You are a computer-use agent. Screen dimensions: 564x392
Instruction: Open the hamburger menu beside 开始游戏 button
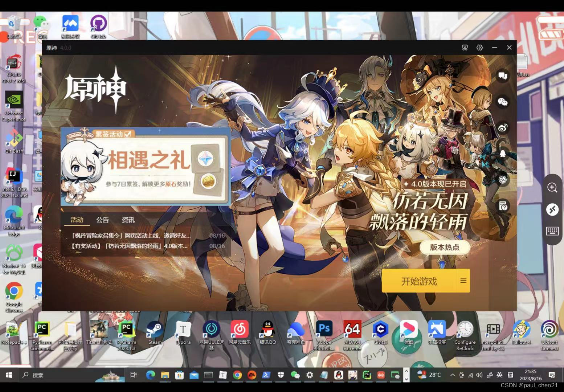coord(463,281)
